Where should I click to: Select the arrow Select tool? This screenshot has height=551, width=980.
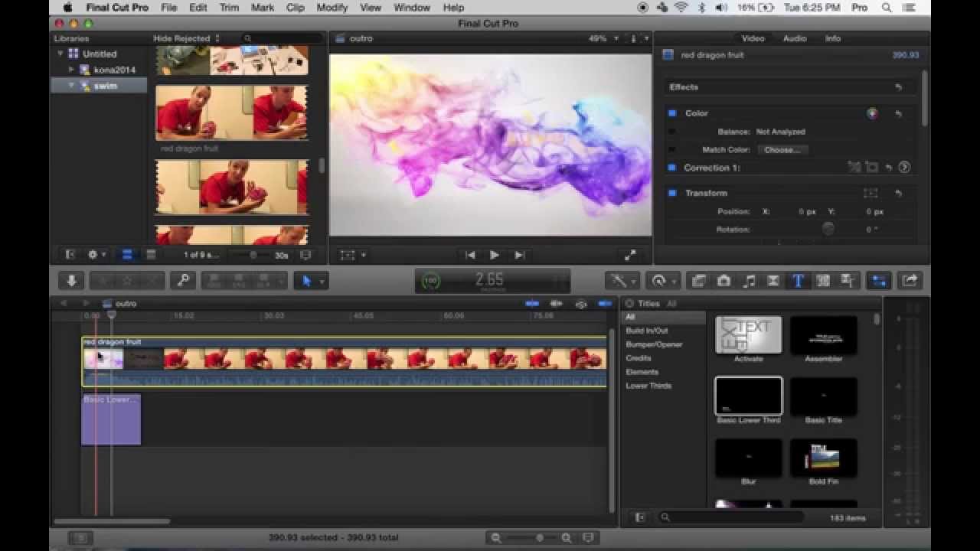click(x=307, y=281)
